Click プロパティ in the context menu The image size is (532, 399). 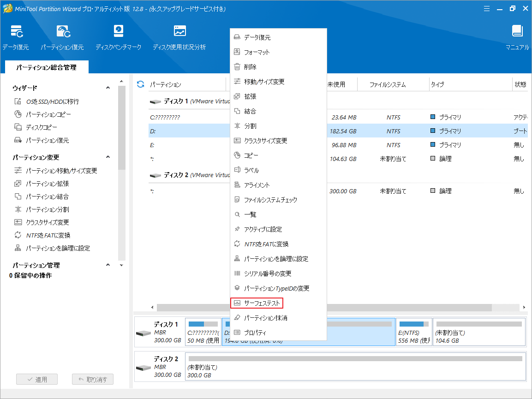pos(255,333)
